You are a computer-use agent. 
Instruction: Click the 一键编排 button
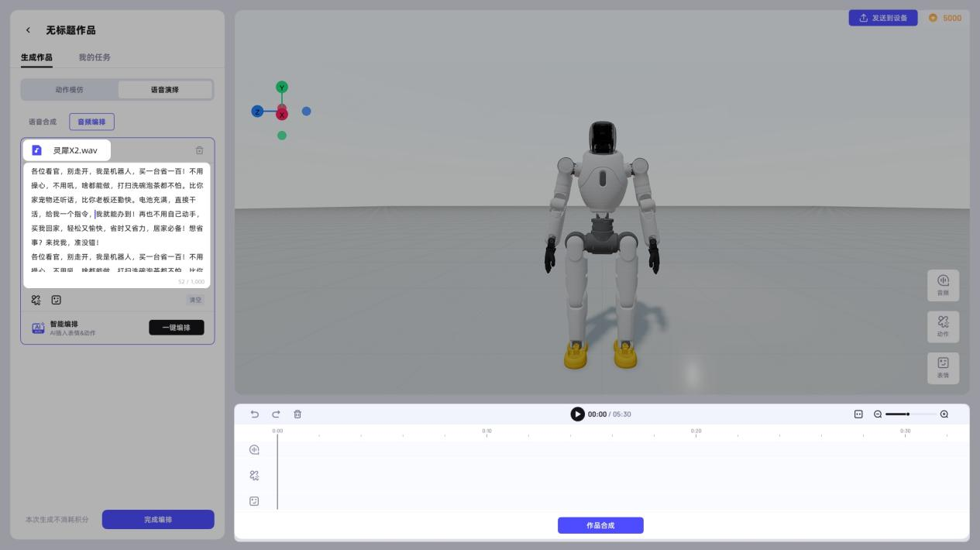(176, 328)
